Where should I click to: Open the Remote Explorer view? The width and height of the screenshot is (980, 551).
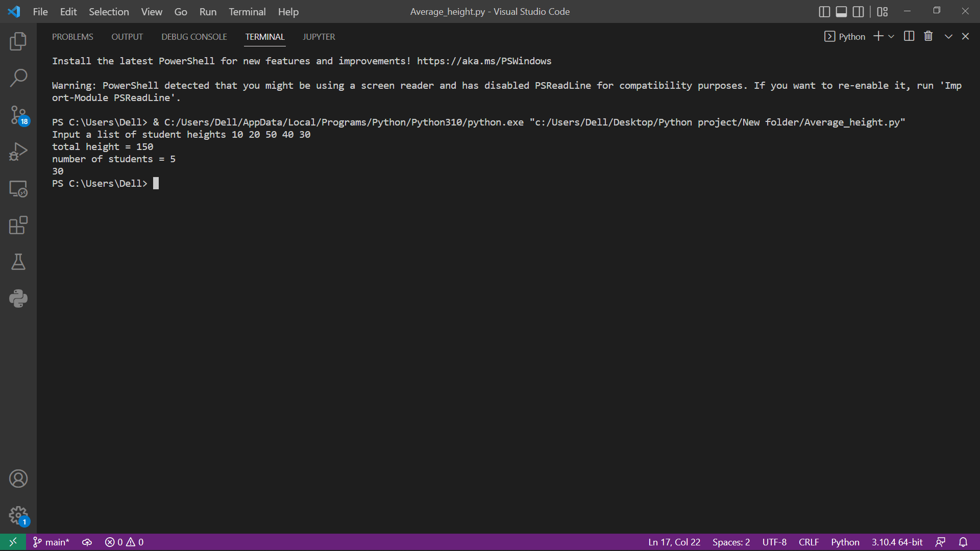18,189
